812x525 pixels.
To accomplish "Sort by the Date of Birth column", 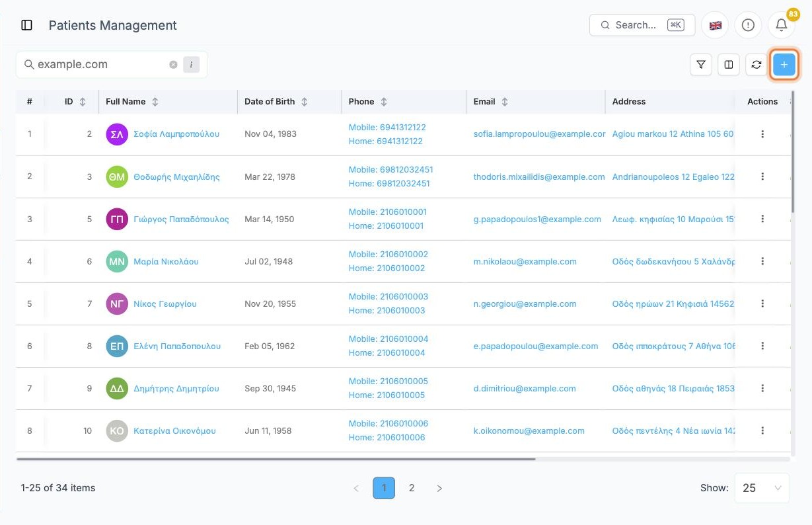I will coord(305,102).
